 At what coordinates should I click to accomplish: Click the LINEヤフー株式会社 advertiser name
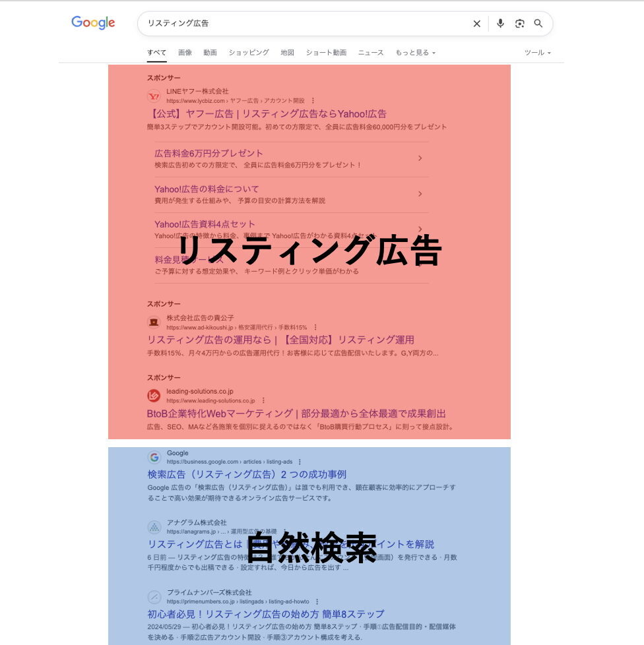[x=197, y=91]
